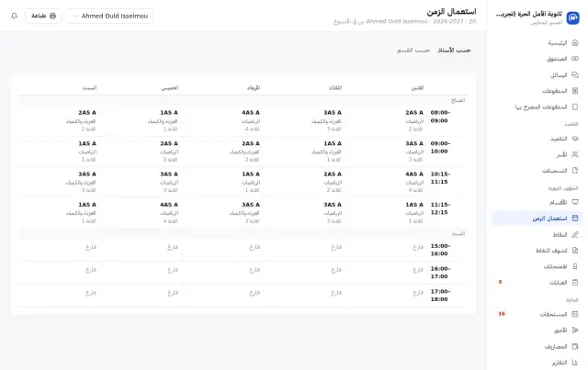This screenshot has height=370, width=588.
Task: Click the school name ثانوية الأمل الحرة
Action: click(x=529, y=15)
